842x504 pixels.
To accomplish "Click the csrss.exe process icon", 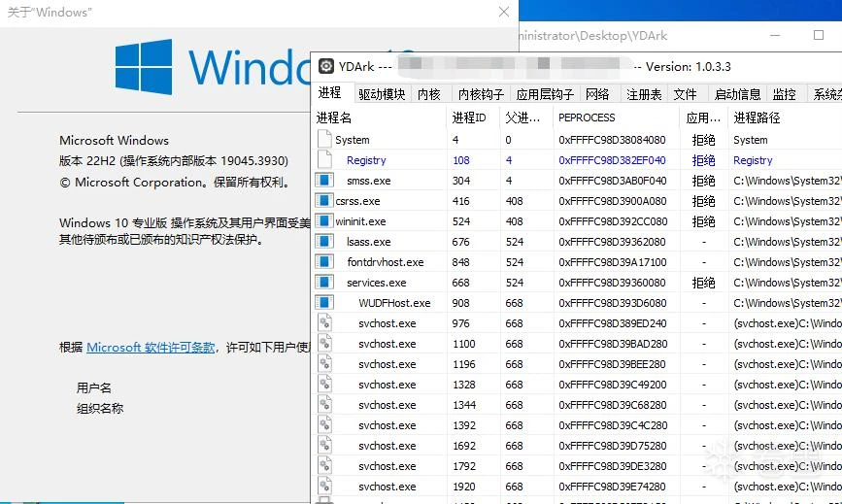I will pyautogui.click(x=324, y=201).
